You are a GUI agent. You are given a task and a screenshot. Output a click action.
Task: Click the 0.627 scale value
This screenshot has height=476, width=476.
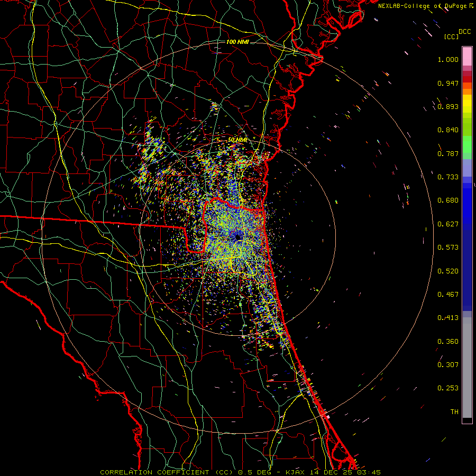click(448, 224)
